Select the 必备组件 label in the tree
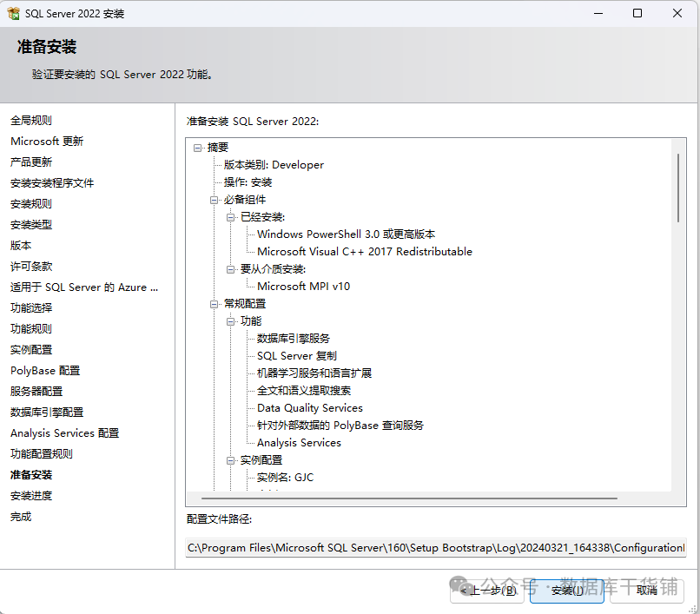The height and width of the screenshot is (614, 700). (245, 200)
